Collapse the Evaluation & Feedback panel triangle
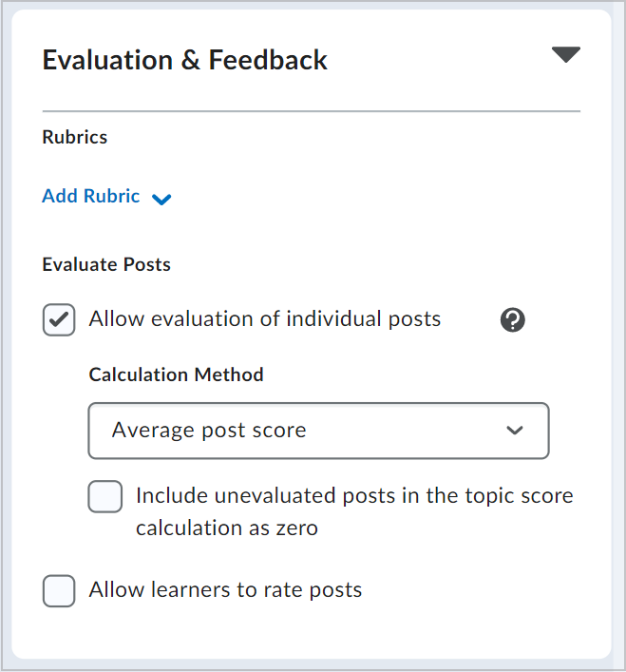The width and height of the screenshot is (626, 672). point(565,54)
